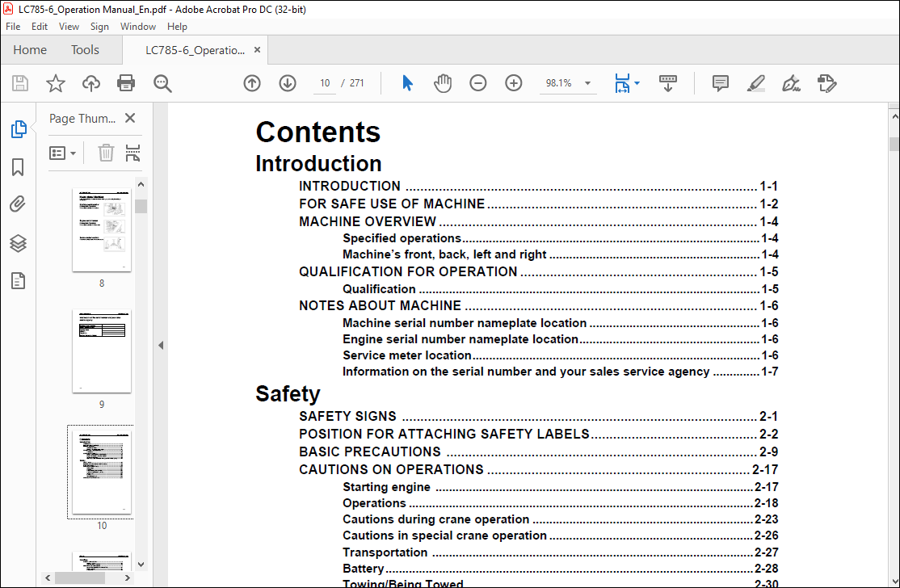
Task: Select the page 9 thumbnail
Action: tap(102, 351)
